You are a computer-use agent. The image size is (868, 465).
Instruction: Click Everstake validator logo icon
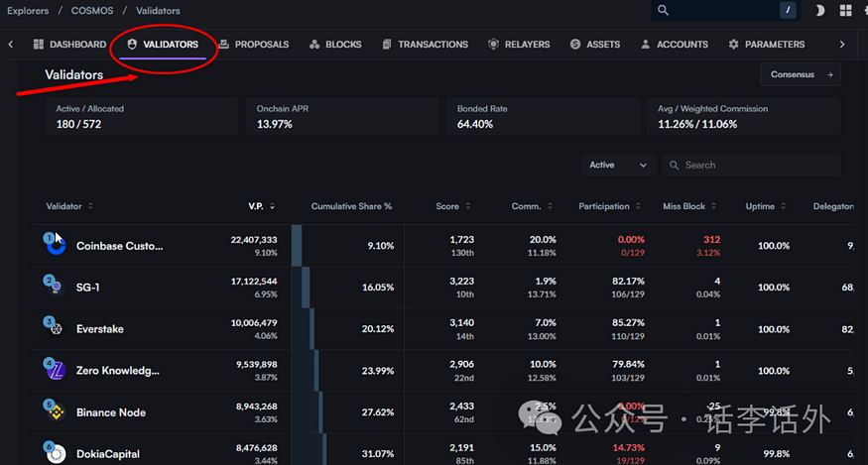56,328
